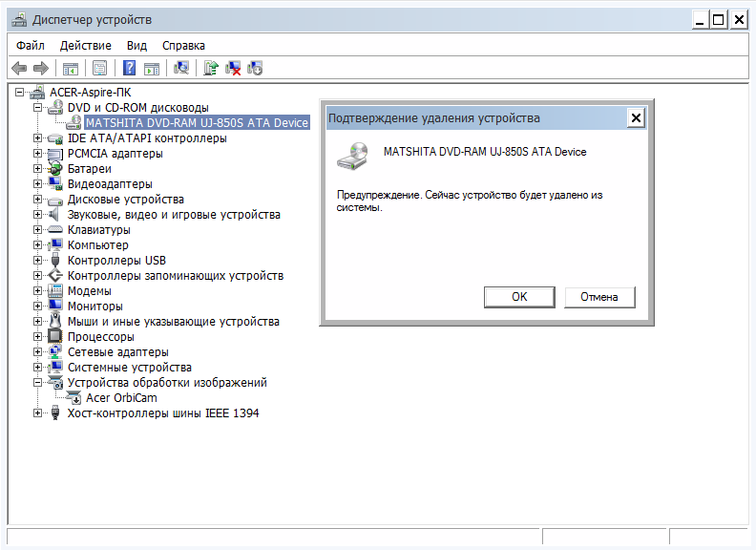Click the Disable device toolbar icon
The image size is (756, 550).
(255, 68)
